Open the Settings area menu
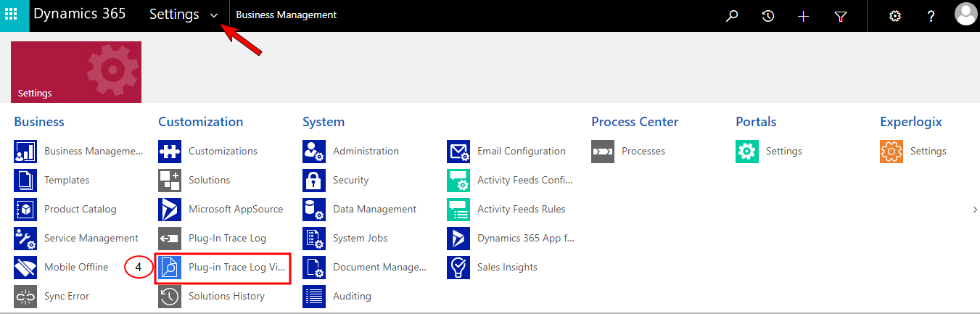Screen dimensions: 980x314 point(174,15)
